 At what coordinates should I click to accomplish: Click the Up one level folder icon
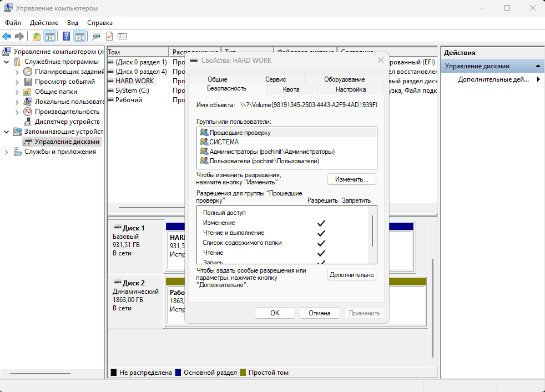37,36
